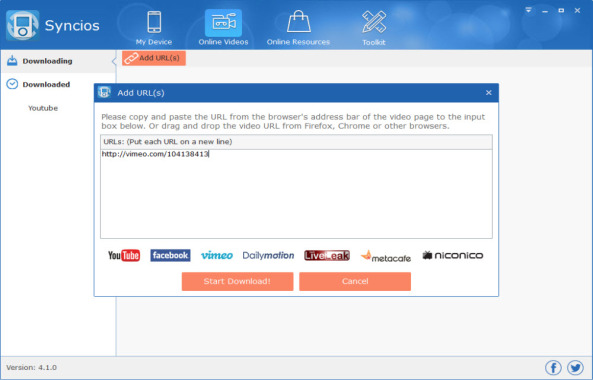Open the Youtube downloaded category
Image resolution: width=593 pixels, height=380 pixels.
coord(43,108)
